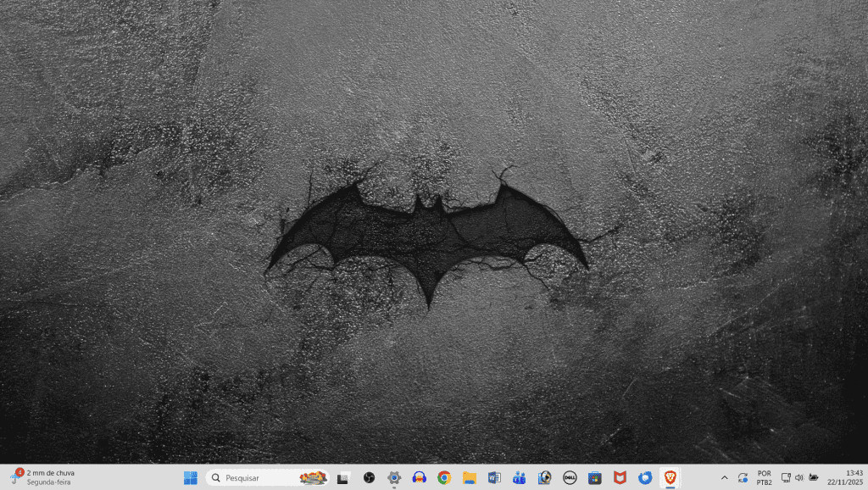Open the Microsoft Store icon
The height and width of the screenshot is (490, 868).
(595, 477)
